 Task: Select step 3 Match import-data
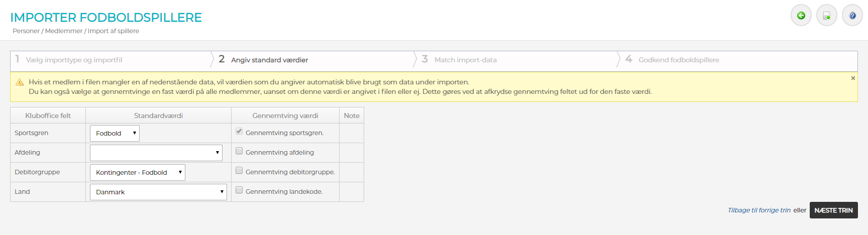tap(465, 60)
